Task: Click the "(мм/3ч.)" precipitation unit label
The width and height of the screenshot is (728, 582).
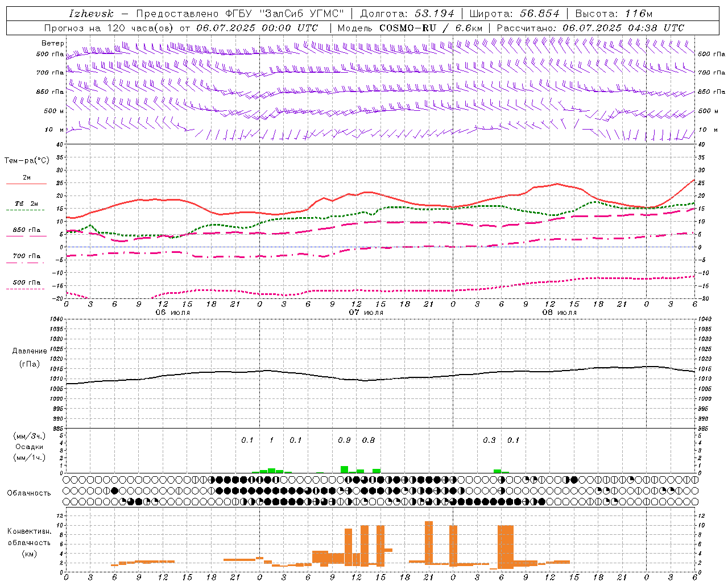Action: click(30, 436)
